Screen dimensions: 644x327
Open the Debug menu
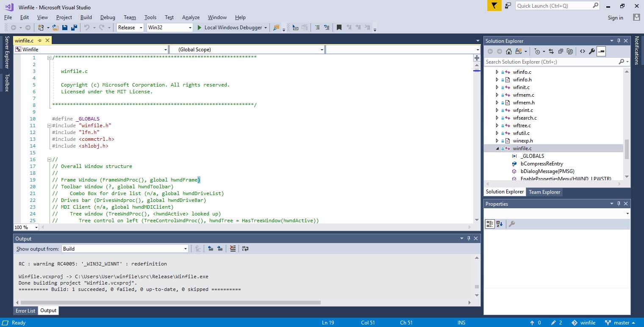[x=108, y=17]
